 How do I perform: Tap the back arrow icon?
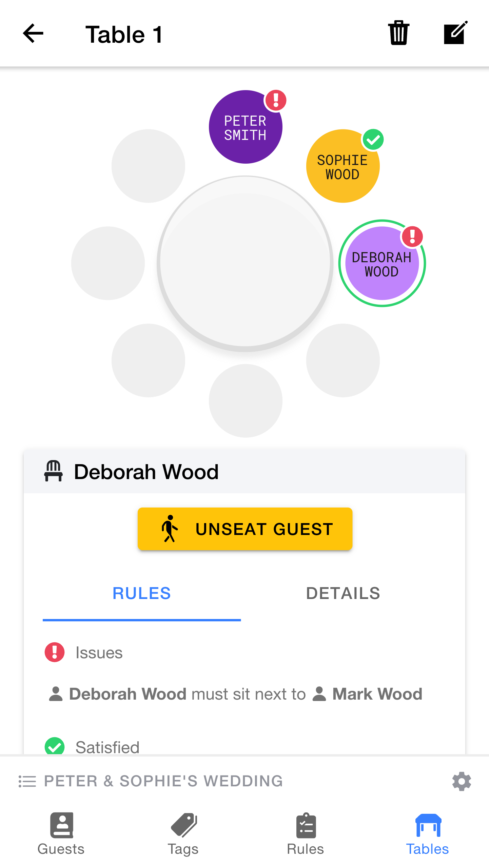click(x=33, y=34)
